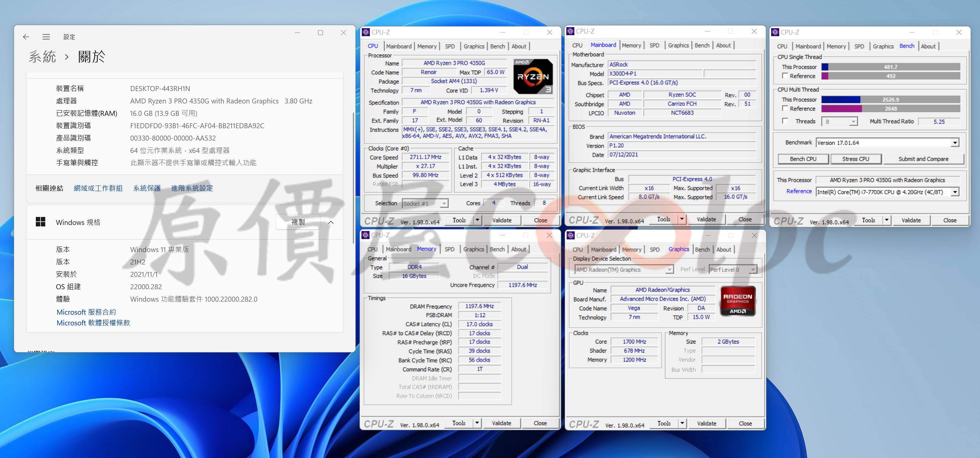Open Microsoft 軟體授權條款 link
980x458 pixels.
click(x=93, y=323)
